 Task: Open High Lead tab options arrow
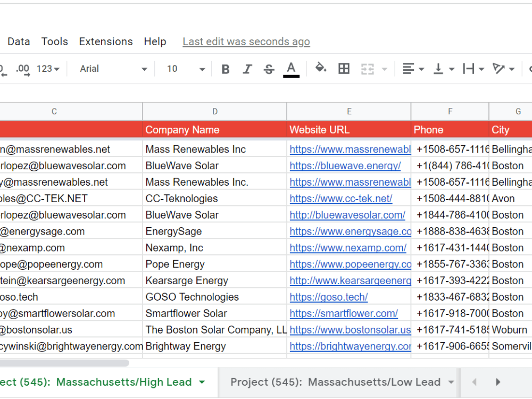point(202,382)
